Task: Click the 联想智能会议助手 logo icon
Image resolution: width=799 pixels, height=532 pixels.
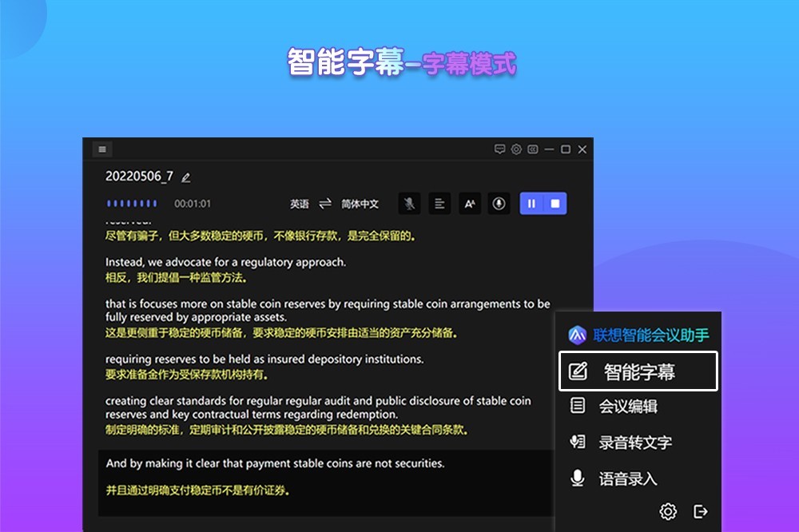Action: point(578,335)
